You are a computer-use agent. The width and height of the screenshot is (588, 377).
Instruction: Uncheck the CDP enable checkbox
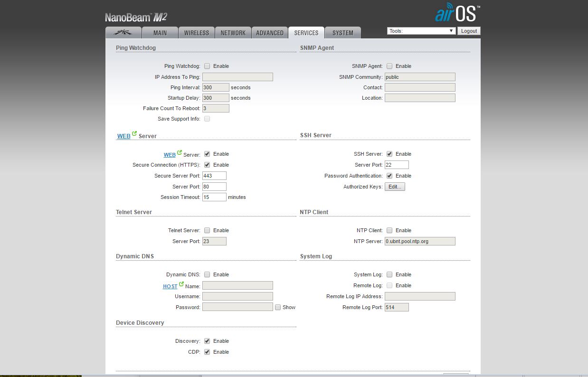[207, 352]
